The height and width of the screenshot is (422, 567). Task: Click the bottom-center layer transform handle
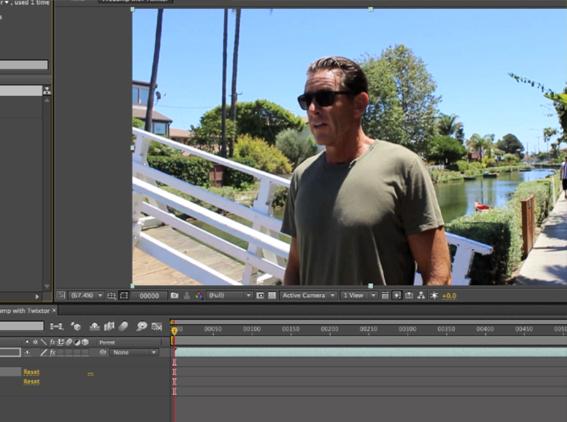(370, 286)
